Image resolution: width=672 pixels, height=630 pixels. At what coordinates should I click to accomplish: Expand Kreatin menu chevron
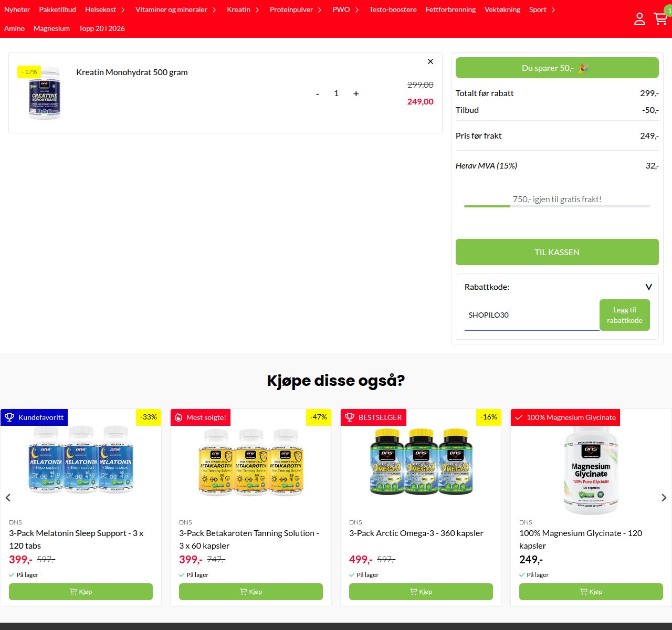pyautogui.click(x=257, y=10)
